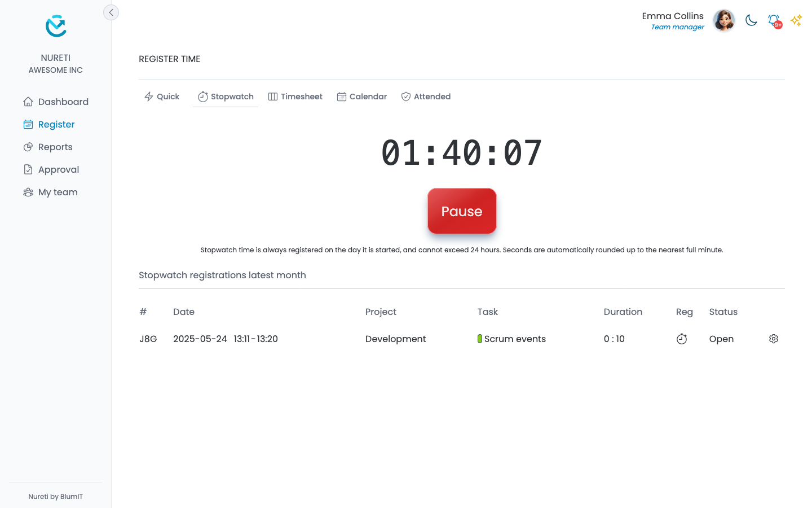Click the Open status cell
812x508 pixels.
[x=721, y=339]
